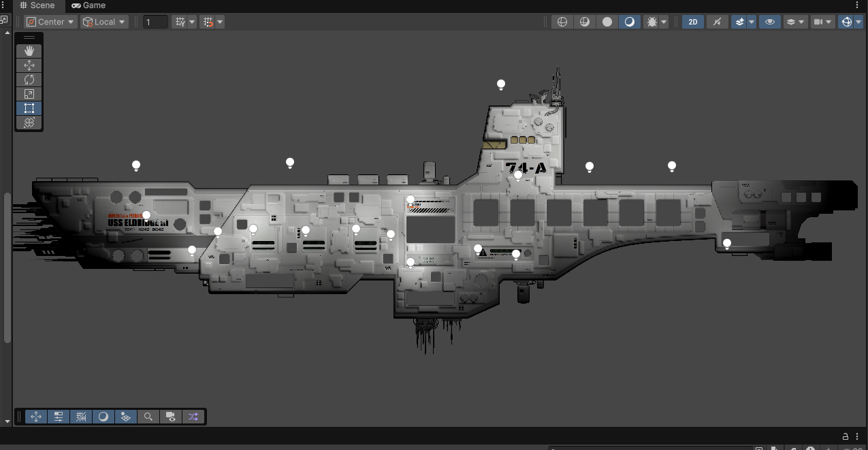
Task: Switch to unlit draw mode
Action: [607, 22]
